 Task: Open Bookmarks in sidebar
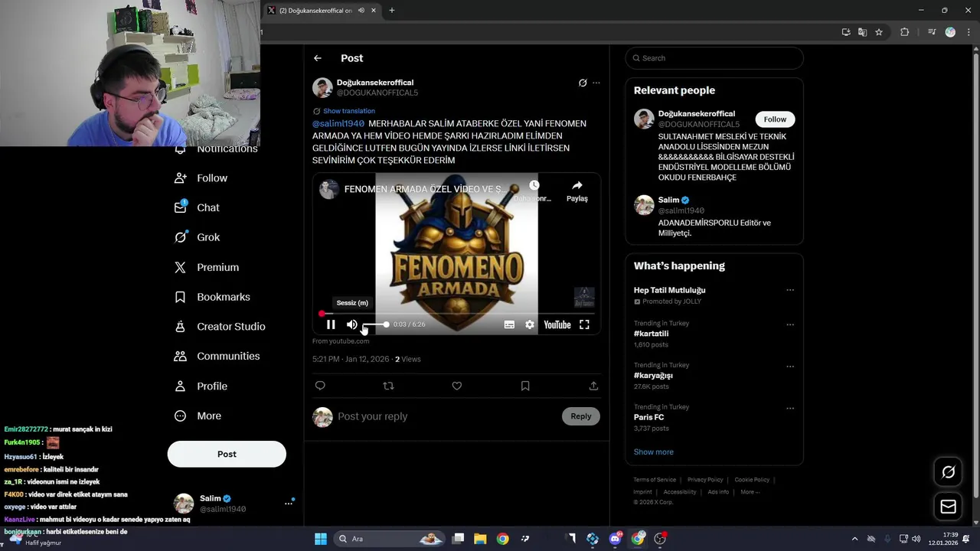click(212, 297)
